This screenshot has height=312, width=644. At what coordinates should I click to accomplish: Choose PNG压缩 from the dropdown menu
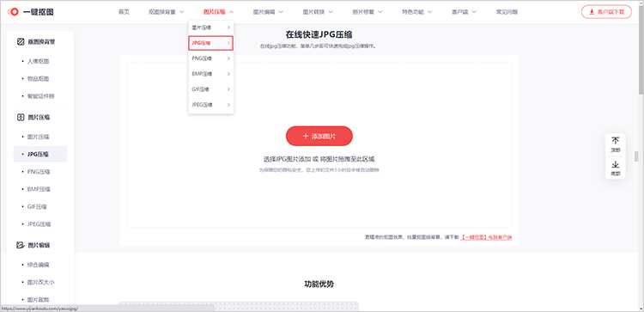[x=211, y=58]
